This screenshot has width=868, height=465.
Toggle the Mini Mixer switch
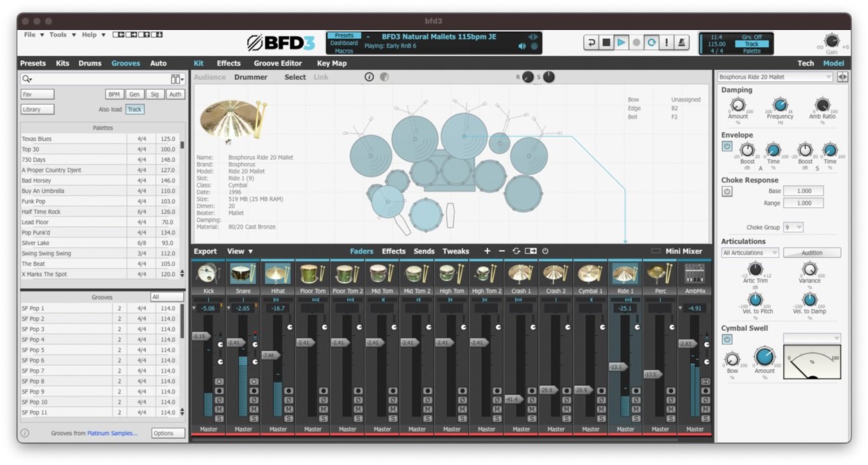pyautogui.click(x=656, y=251)
